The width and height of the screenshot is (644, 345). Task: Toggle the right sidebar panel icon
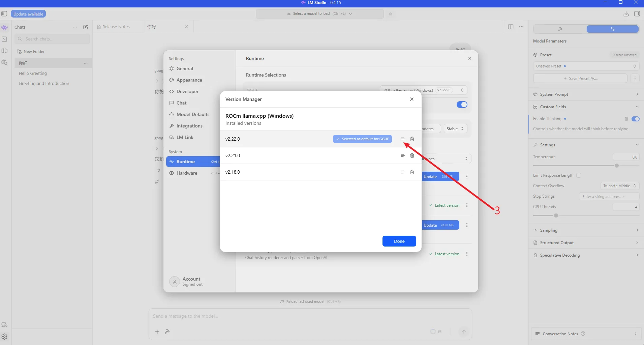click(x=637, y=14)
